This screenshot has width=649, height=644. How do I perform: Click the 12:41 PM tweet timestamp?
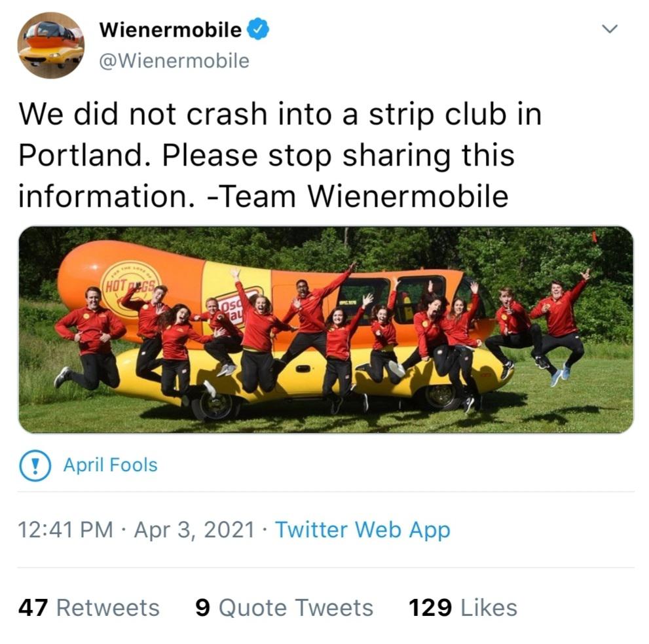65,530
